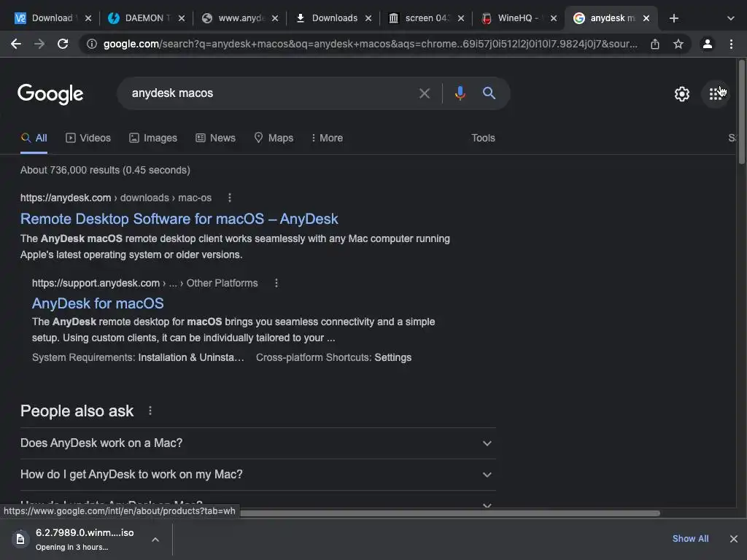Open the Google apps grid

[716, 94]
